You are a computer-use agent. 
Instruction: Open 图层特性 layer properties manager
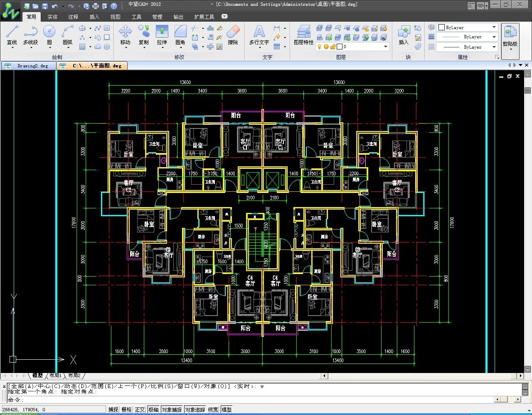[x=303, y=35]
